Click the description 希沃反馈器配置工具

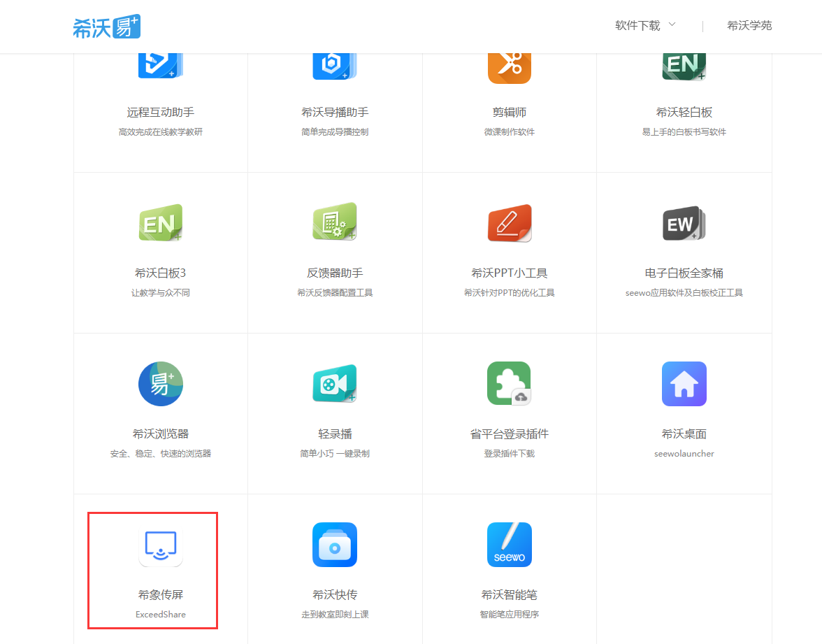[x=334, y=293]
